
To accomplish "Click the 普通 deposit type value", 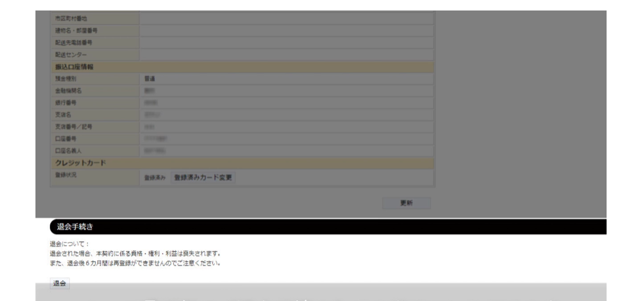I will click(150, 79).
